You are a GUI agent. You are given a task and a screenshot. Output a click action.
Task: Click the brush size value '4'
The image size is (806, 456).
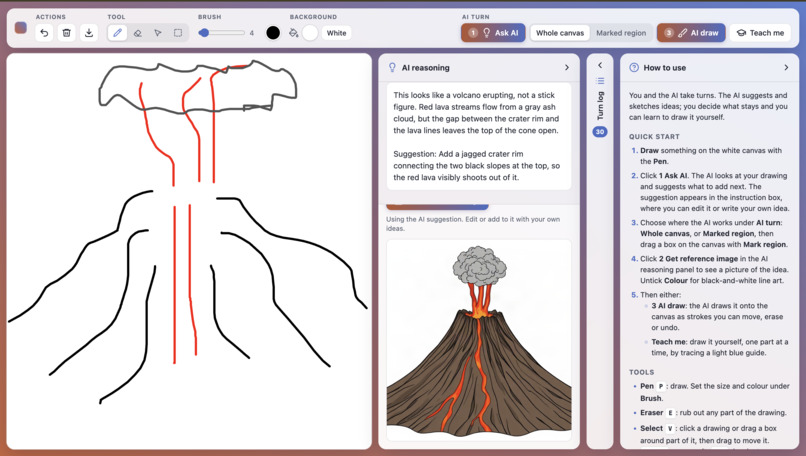tap(251, 33)
